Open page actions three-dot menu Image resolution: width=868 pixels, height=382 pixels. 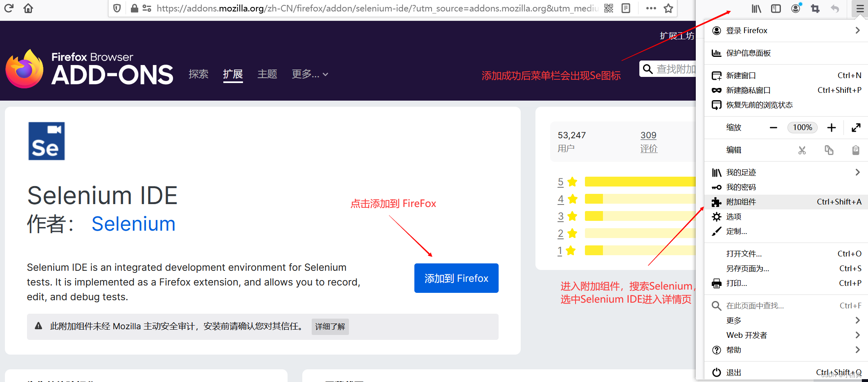(x=651, y=8)
